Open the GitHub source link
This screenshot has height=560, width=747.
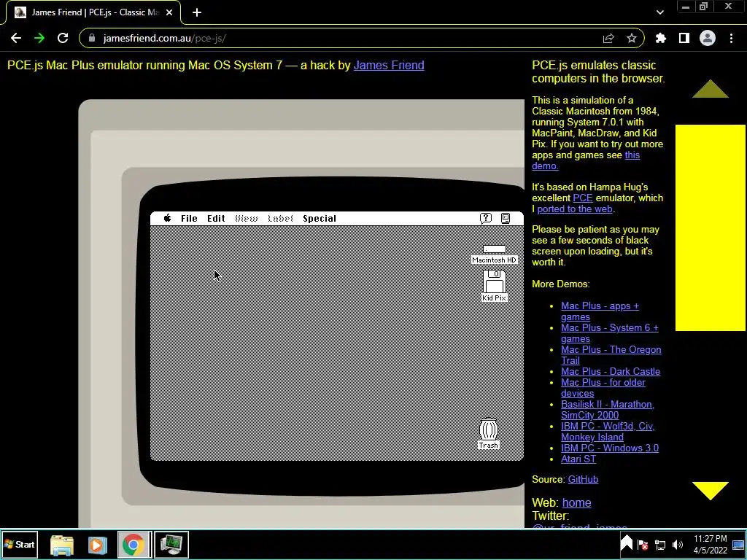[x=583, y=480]
